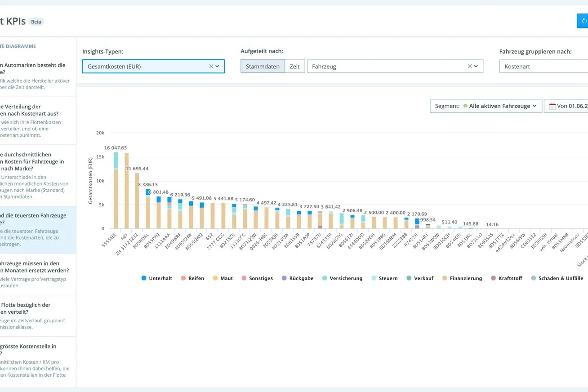Viewport: 588px width, 392px height.
Task: Open the Automarken diagram in sidebar
Action: tap(38, 76)
